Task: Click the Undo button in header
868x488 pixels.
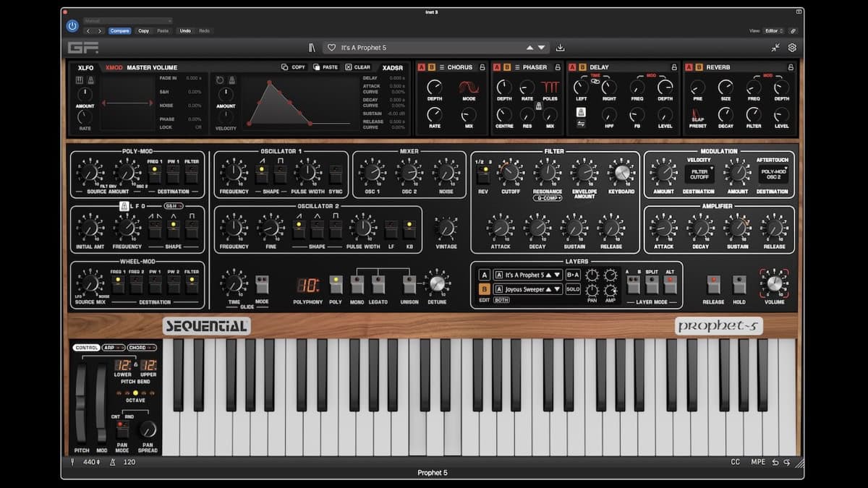Action: click(x=185, y=31)
